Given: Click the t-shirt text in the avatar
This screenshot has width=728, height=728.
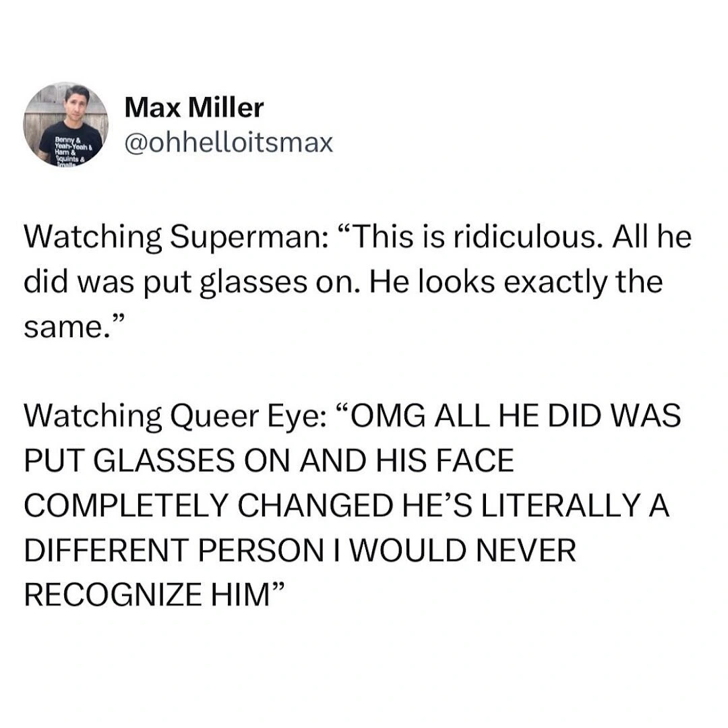Looking at the screenshot, I should (x=59, y=147).
